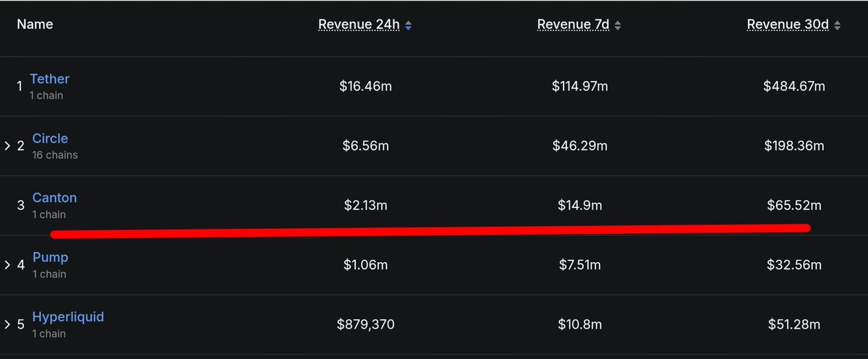Sort by Revenue 30d column header

point(788,25)
